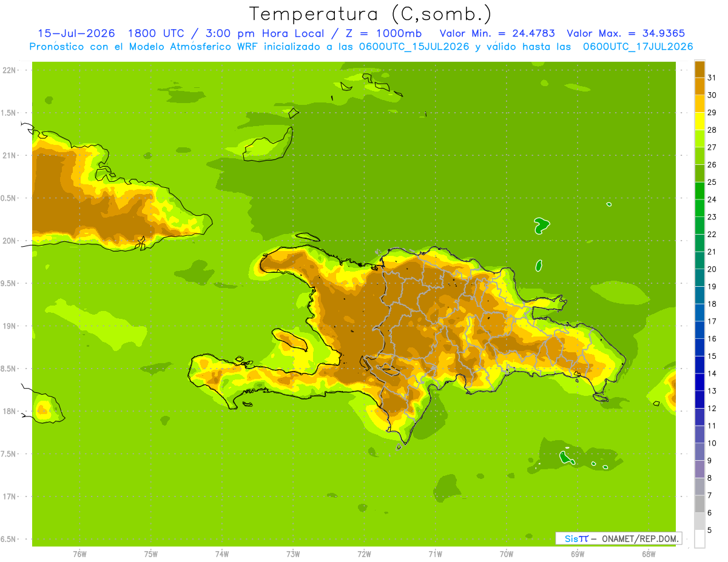Pick the dark brown legend swatch above 31
The width and height of the screenshot is (728, 562).
[x=699, y=69]
